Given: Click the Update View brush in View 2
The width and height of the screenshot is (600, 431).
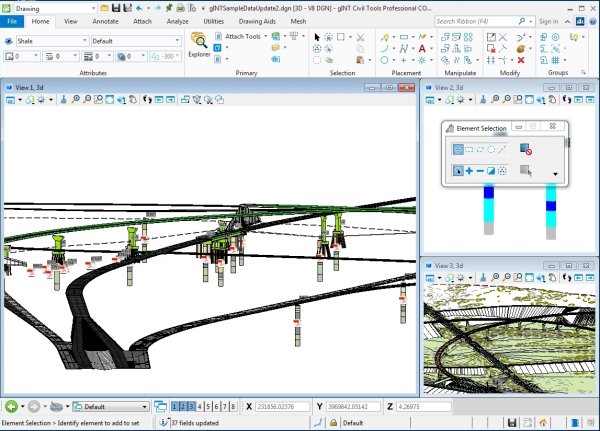Looking at the screenshot, I should pyautogui.click(x=481, y=100).
